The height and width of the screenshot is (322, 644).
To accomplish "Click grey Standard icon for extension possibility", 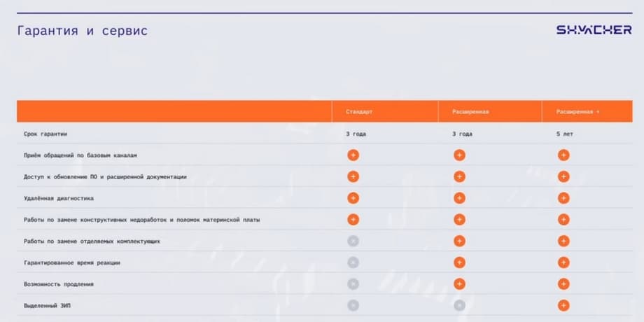I will point(353,284).
